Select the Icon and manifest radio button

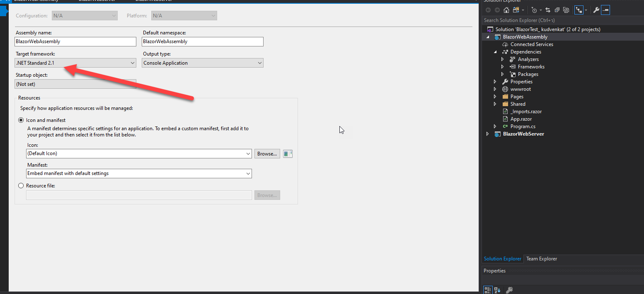(x=21, y=120)
